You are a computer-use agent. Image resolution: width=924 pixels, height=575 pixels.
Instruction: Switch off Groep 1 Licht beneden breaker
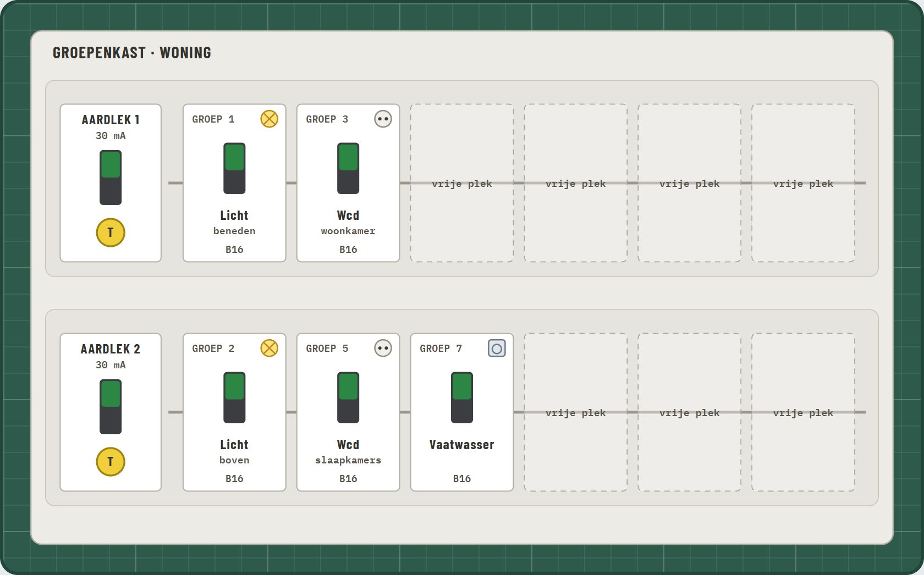(234, 168)
